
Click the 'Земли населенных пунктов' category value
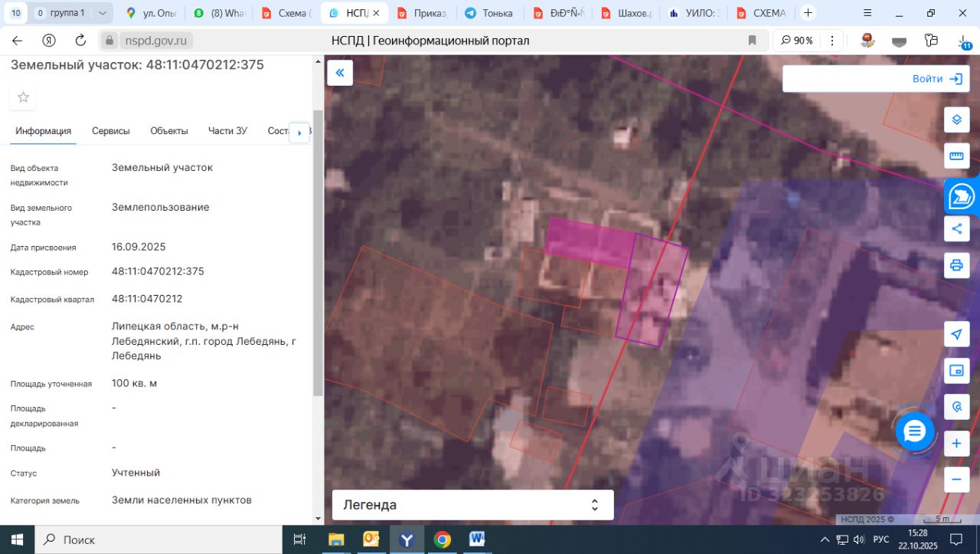pos(181,500)
